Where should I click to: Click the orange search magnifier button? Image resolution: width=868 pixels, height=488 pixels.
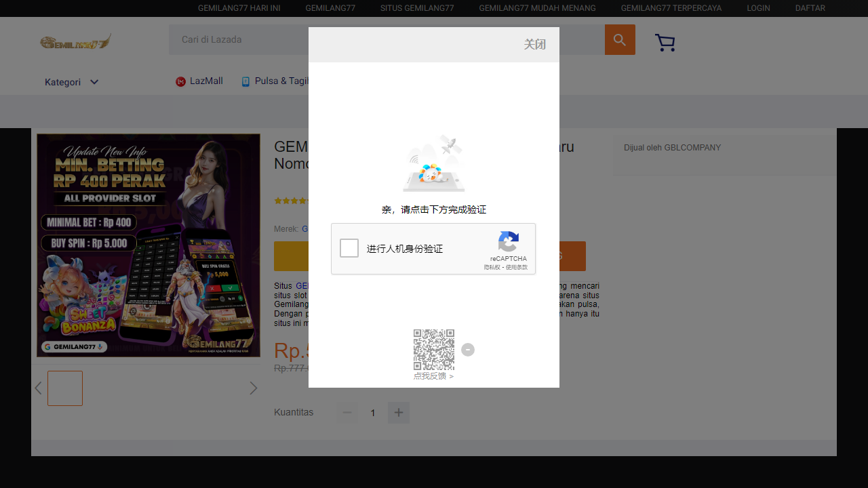[620, 40]
